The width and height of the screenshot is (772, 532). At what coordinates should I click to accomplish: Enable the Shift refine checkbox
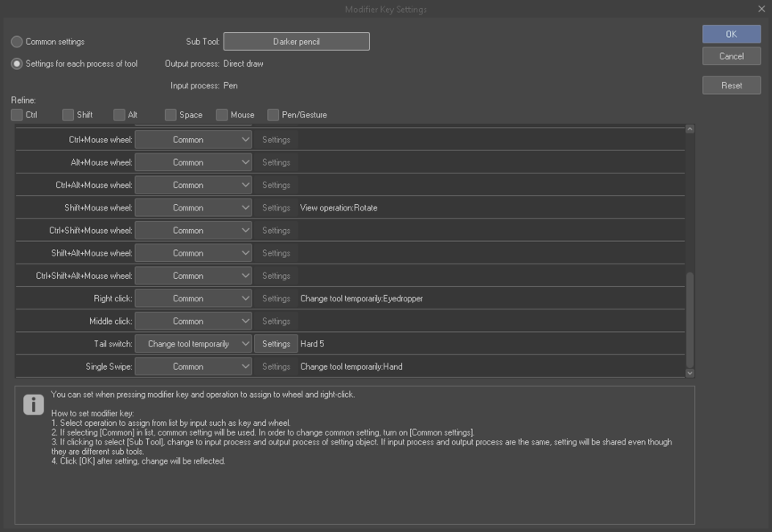[x=68, y=115]
